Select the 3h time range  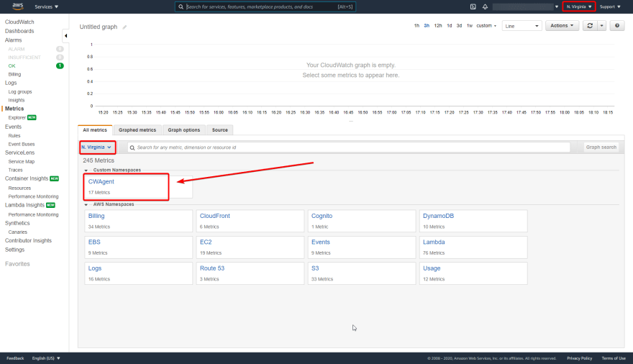point(427,26)
